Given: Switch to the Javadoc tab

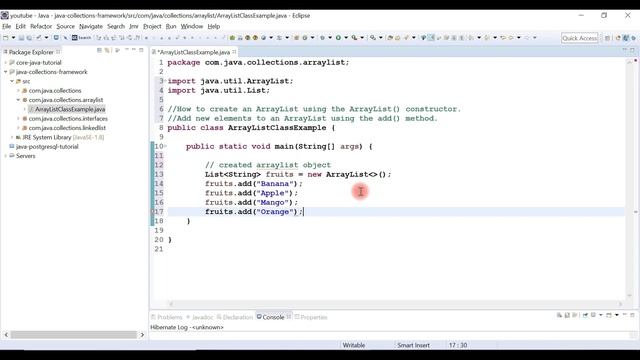Looking at the screenshot, I should [200, 317].
